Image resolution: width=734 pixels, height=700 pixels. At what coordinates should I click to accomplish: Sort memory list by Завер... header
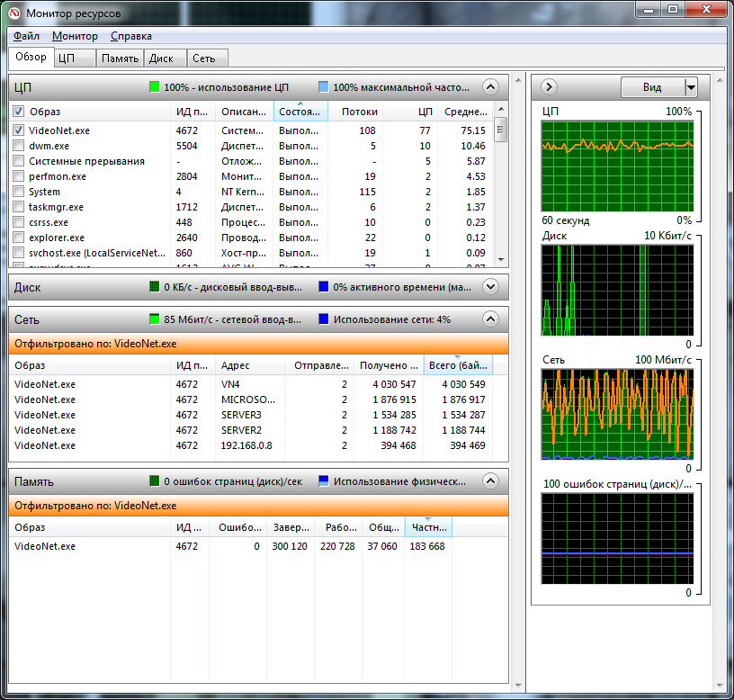click(291, 527)
